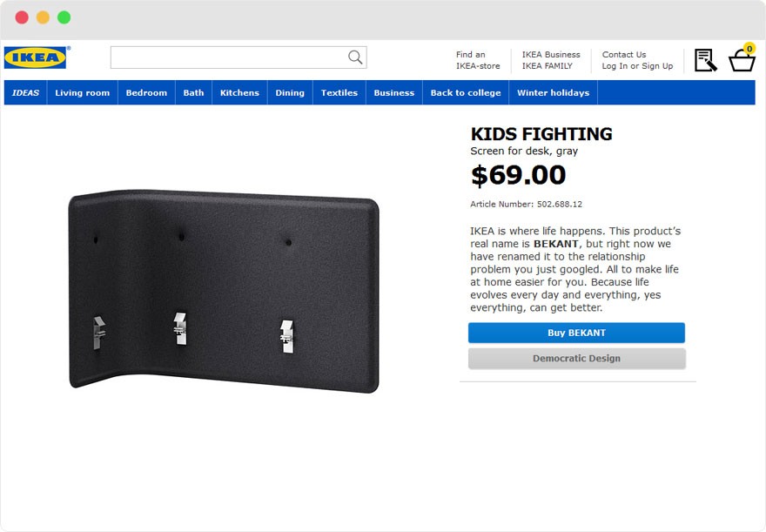The image size is (766, 532).
Task: Click Log In or Sign Up
Action: (x=637, y=66)
